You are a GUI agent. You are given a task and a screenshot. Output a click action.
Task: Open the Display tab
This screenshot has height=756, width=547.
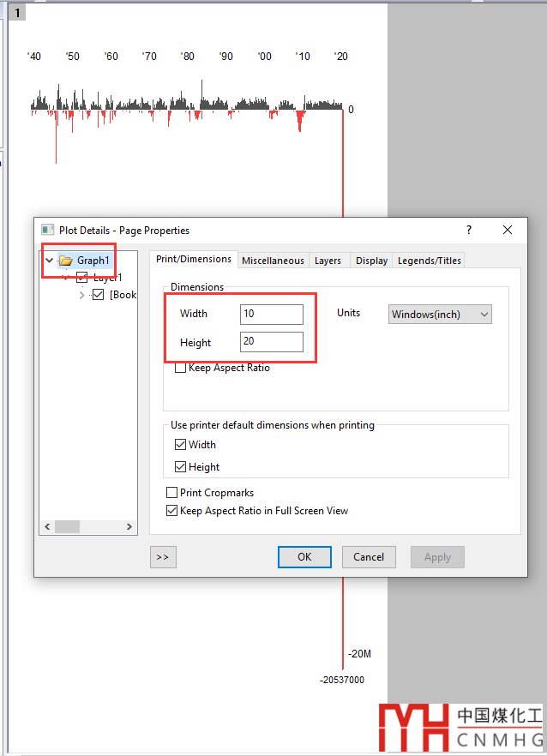371,261
